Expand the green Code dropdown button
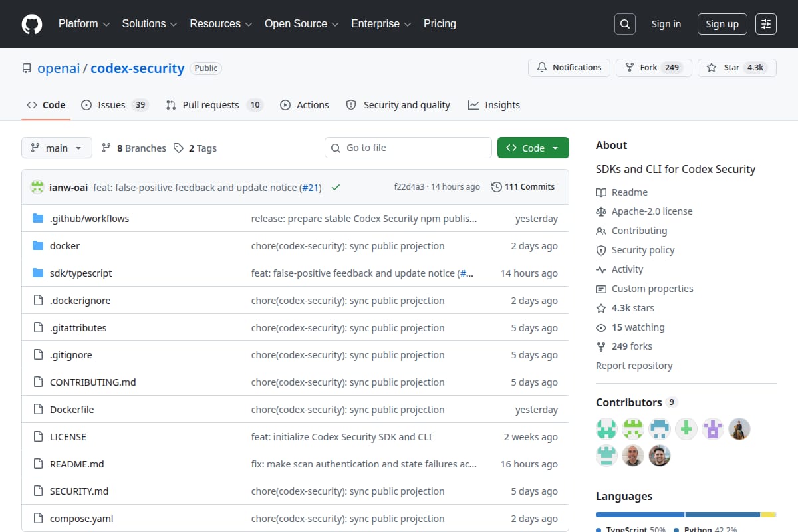Viewport: 798px width, 532px height. pyautogui.click(x=533, y=148)
